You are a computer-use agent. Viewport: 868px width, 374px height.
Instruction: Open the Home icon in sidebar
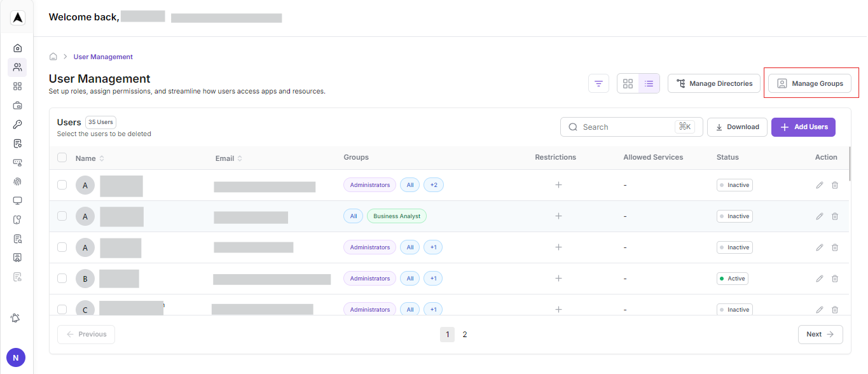click(17, 48)
